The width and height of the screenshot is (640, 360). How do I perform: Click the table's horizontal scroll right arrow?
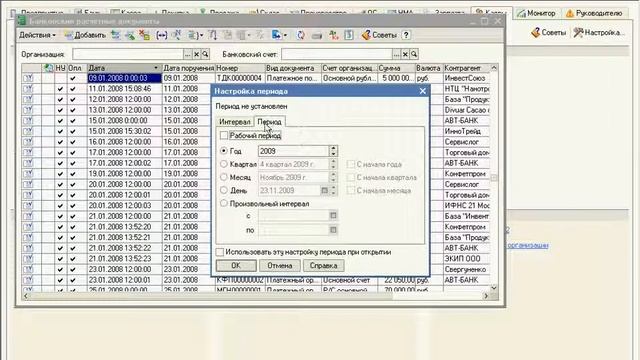[x=486, y=296]
